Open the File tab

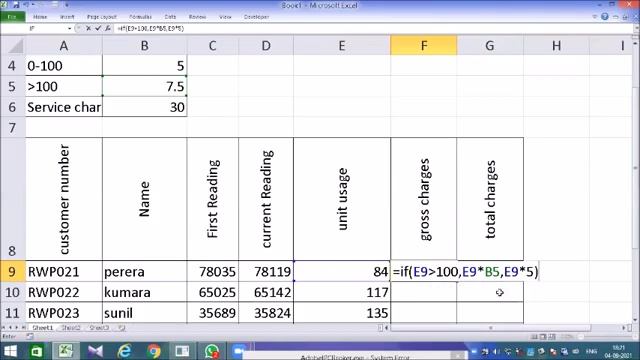point(13,17)
